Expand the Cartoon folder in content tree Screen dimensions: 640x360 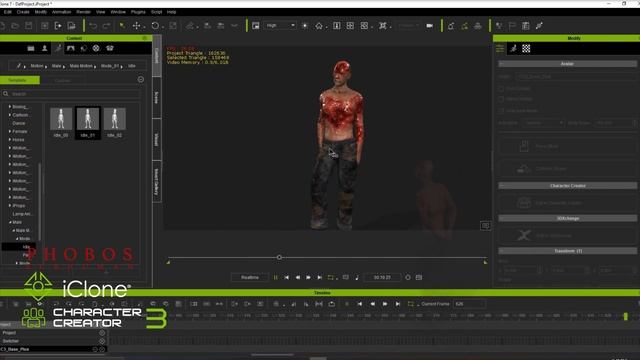click(x=10, y=115)
